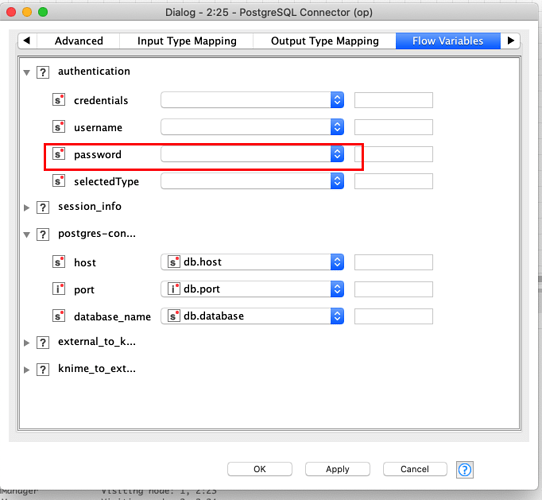Click the credentials new-variable text field
This screenshot has height=500, width=542.
click(393, 100)
